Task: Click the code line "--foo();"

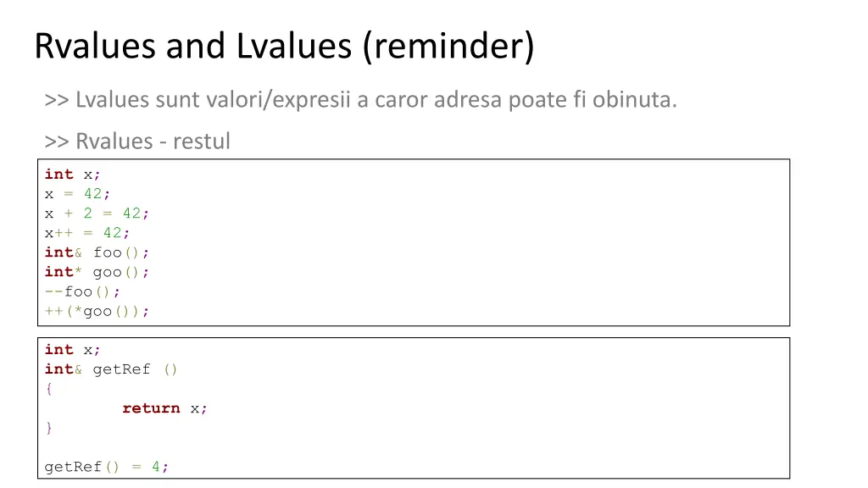Action: [x=83, y=291]
